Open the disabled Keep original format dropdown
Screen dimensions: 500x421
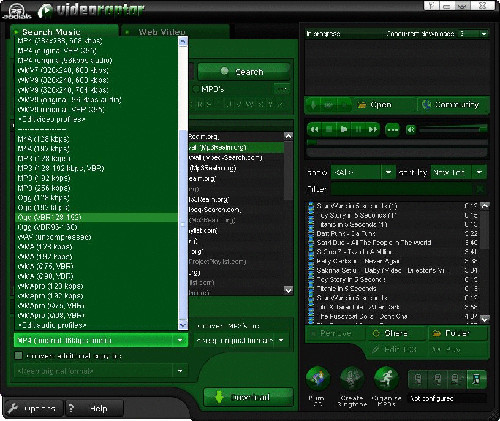pyautogui.click(x=180, y=371)
